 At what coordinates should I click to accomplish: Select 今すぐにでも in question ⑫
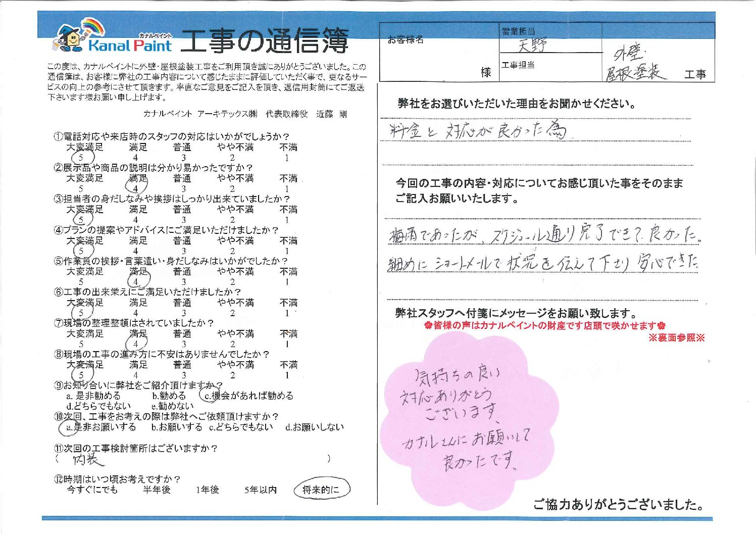click(92, 490)
